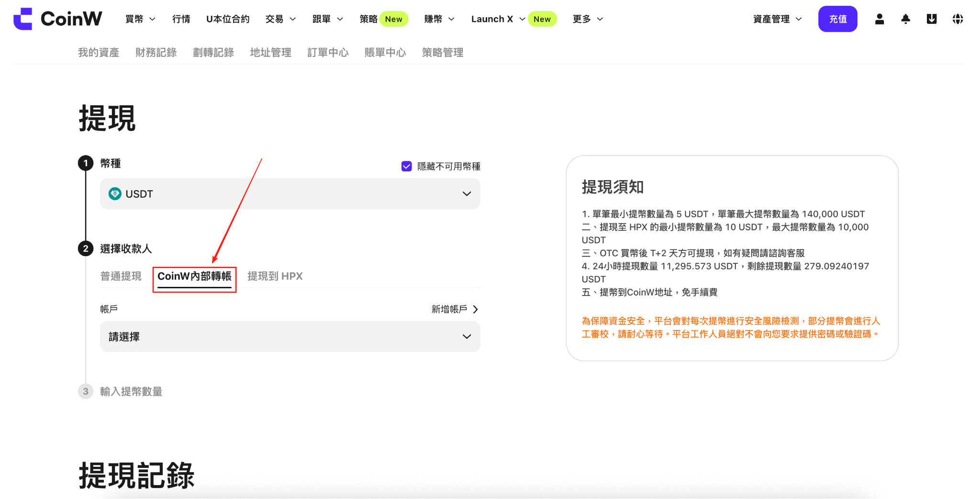Image resolution: width=980 pixels, height=499 pixels.
Task: Expand the Launch X dropdown menu
Action: click(x=498, y=19)
